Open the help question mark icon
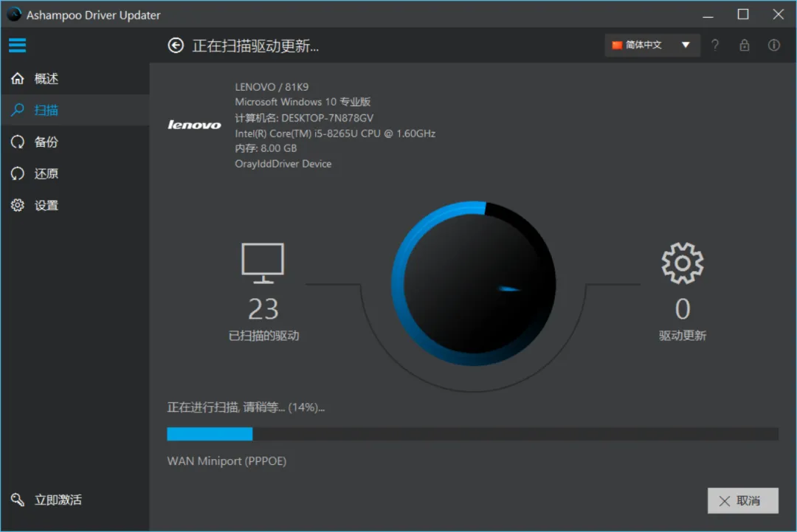Image resolution: width=797 pixels, height=532 pixels. click(715, 45)
